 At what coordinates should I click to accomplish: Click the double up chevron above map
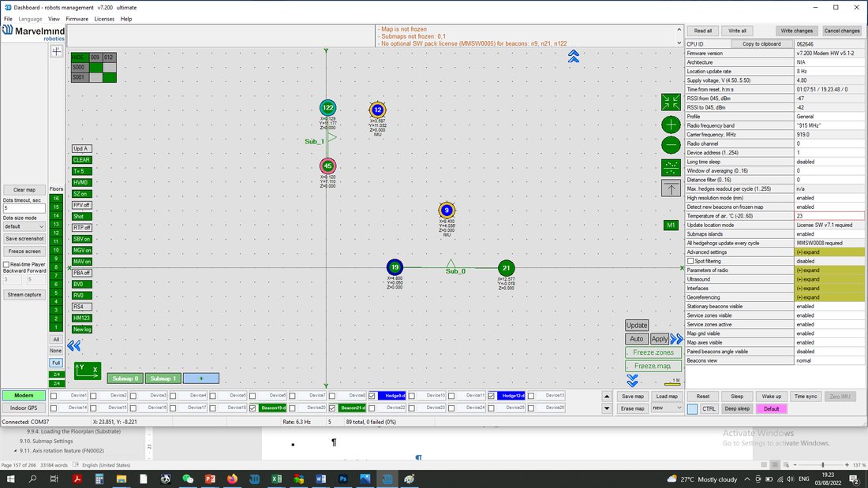tap(574, 56)
